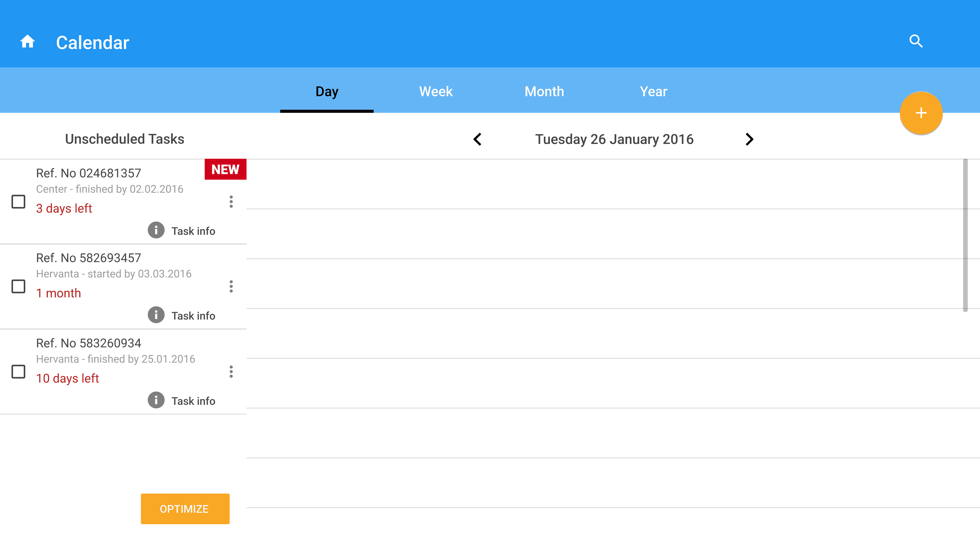This screenshot has width=980, height=538.
Task: Expand more options for task 582693457
Action: point(231,287)
